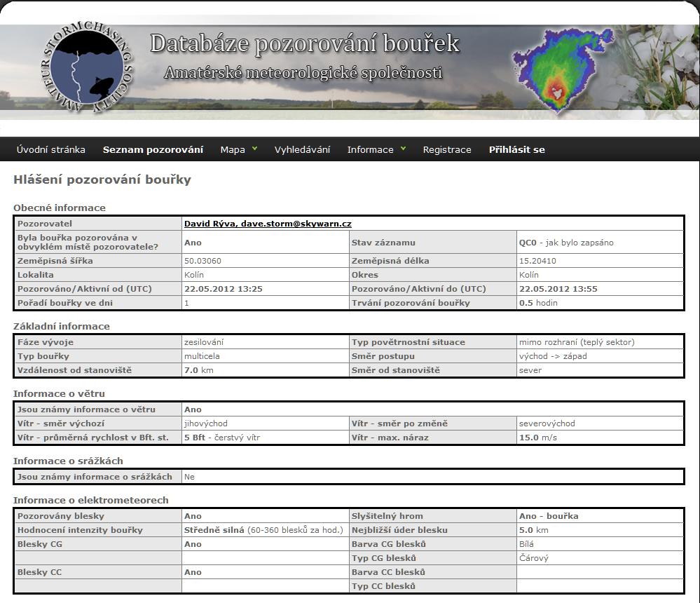Click the Směr od stanoviště value sever
The width and height of the screenshot is (700, 603).
[x=530, y=370]
